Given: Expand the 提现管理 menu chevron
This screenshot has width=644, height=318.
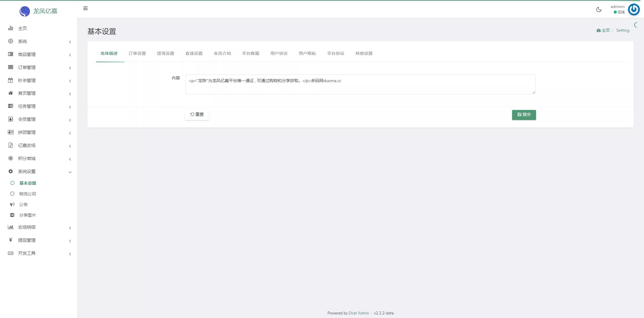Looking at the screenshot, I should 70,241.
